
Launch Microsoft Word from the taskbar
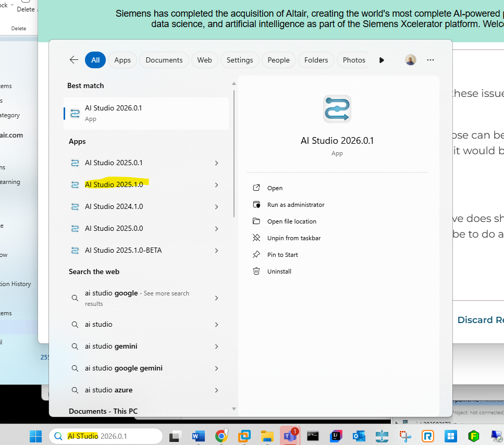tap(199, 436)
